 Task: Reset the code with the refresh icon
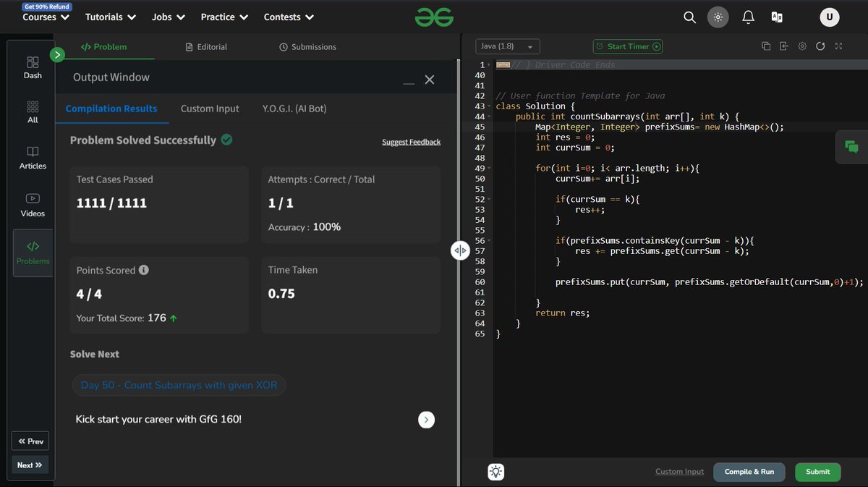click(820, 46)
